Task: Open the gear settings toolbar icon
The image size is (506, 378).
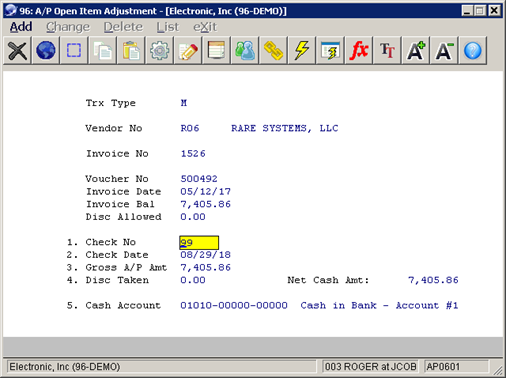Action: 159,51
